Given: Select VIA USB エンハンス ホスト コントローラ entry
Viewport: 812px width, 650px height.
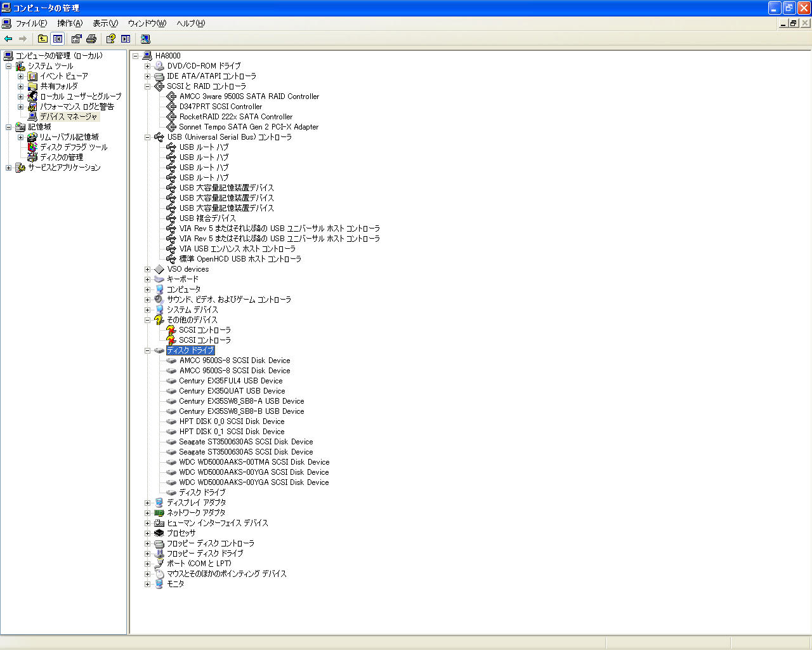Looking at the screenshot, I should click(237, 249).
